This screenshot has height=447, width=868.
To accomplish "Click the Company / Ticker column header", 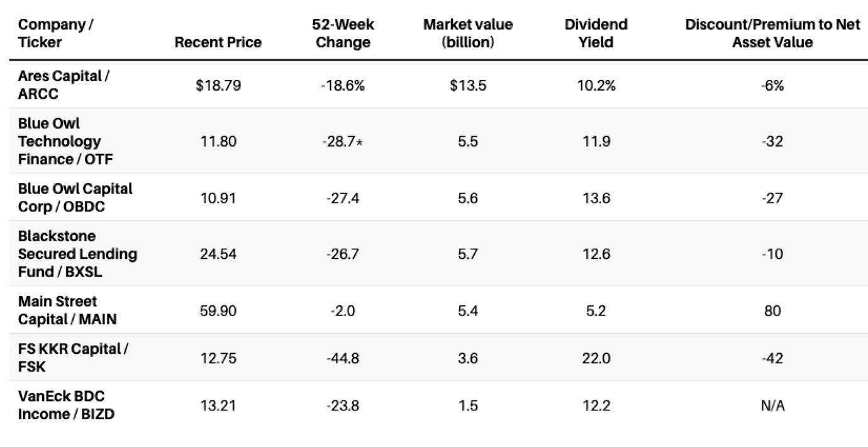I will click(x=55, y=34).
